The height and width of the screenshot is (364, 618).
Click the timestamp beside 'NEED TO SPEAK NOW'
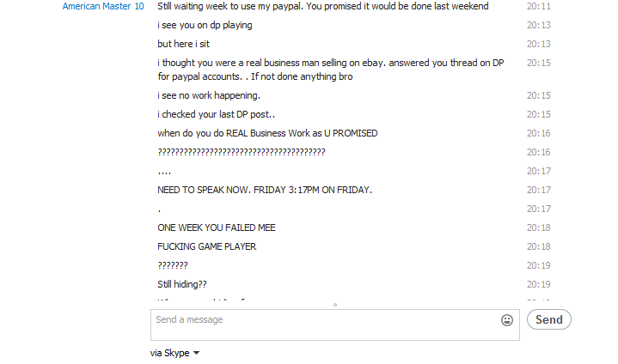click(538, 190)
